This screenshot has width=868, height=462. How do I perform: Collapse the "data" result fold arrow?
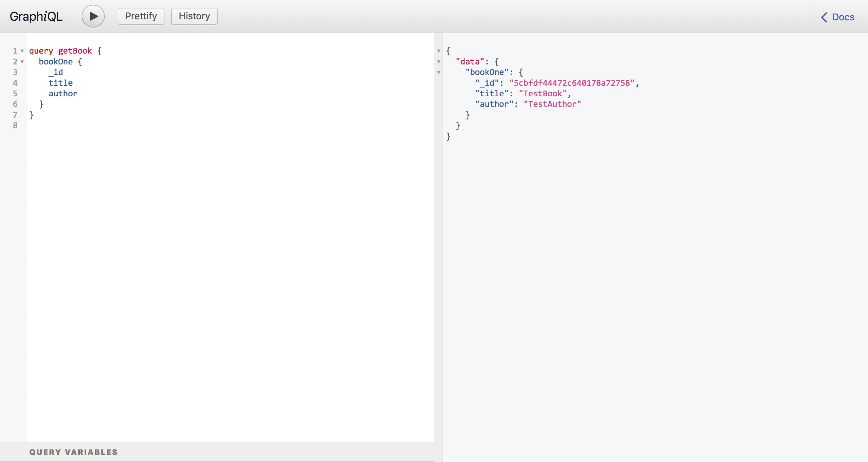click(x=439, y=62)
